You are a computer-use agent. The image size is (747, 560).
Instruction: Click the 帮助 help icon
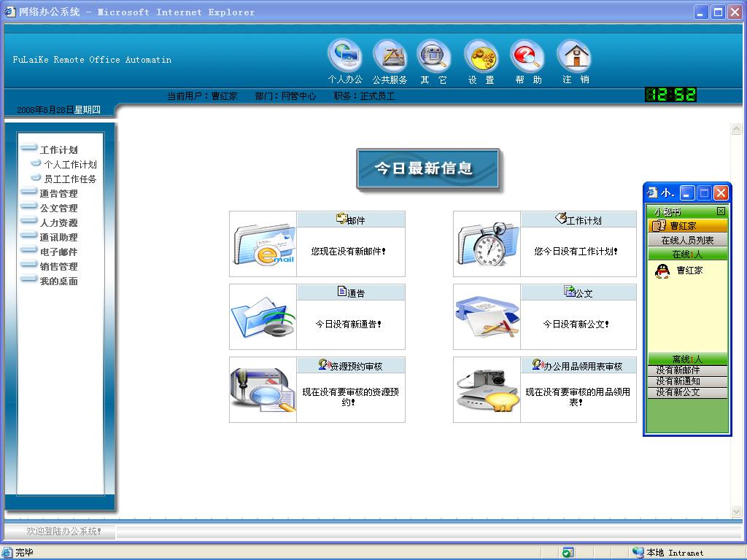click(527, 57)
